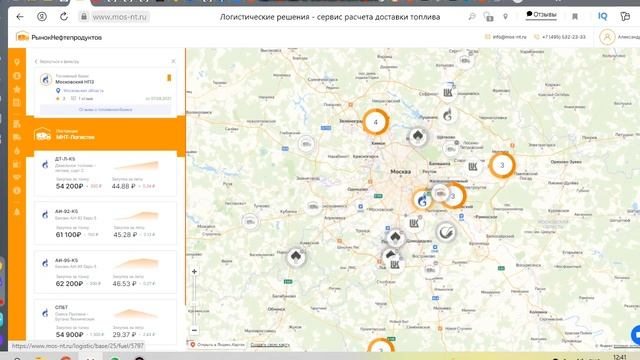Open the СПБТ fuel card
Viewport: 640px width, 360px height.
click(x=105, y=322)
